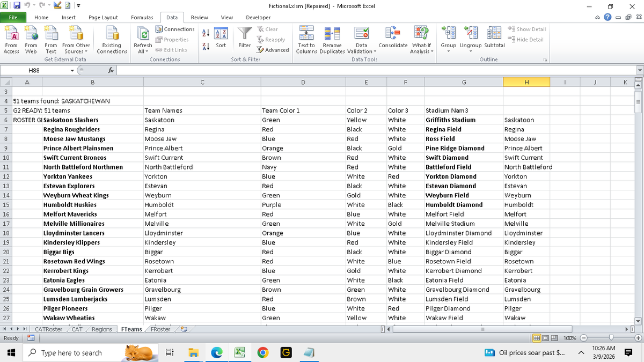Switch to the Home ribbon tab

tap(41, 17)
